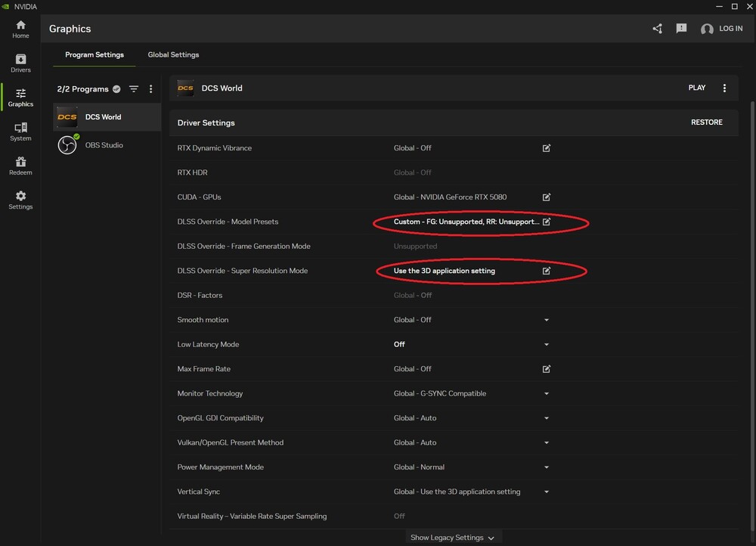Edit the Max Frame Rate value
Screen dimensions: 756x546
pos(547,369)
